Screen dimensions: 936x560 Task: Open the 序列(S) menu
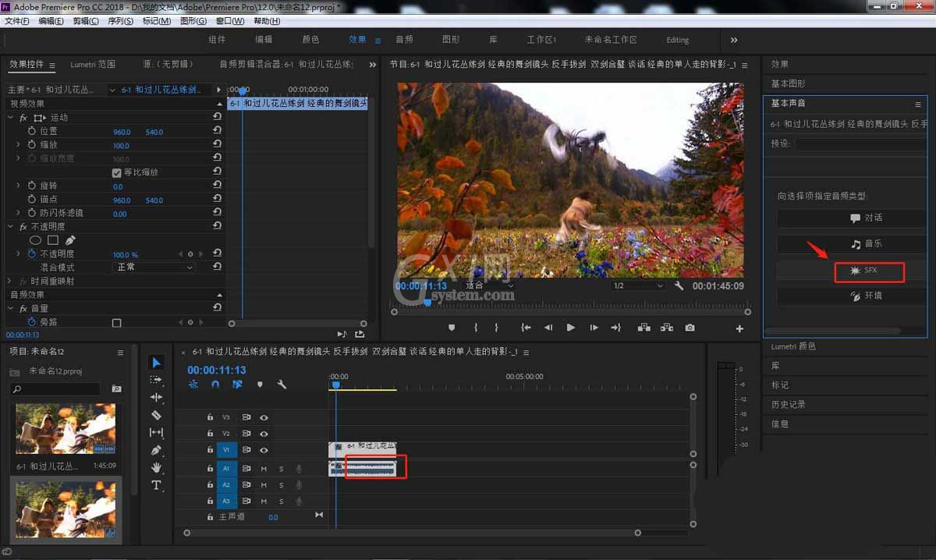click(x=120, y=21)
